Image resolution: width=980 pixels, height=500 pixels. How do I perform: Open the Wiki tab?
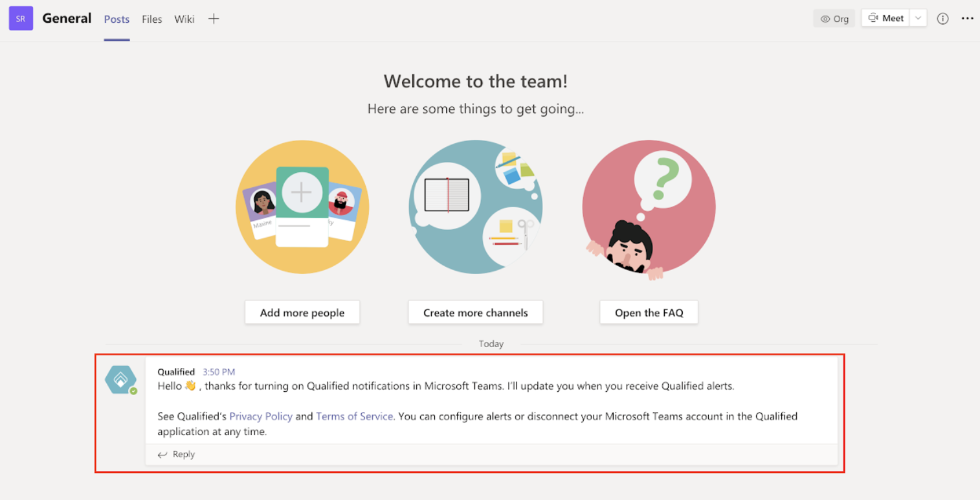184,19
